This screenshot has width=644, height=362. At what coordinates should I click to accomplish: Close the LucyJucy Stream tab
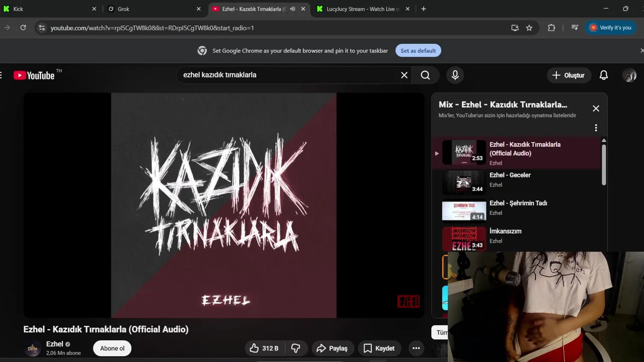point(408,9)
